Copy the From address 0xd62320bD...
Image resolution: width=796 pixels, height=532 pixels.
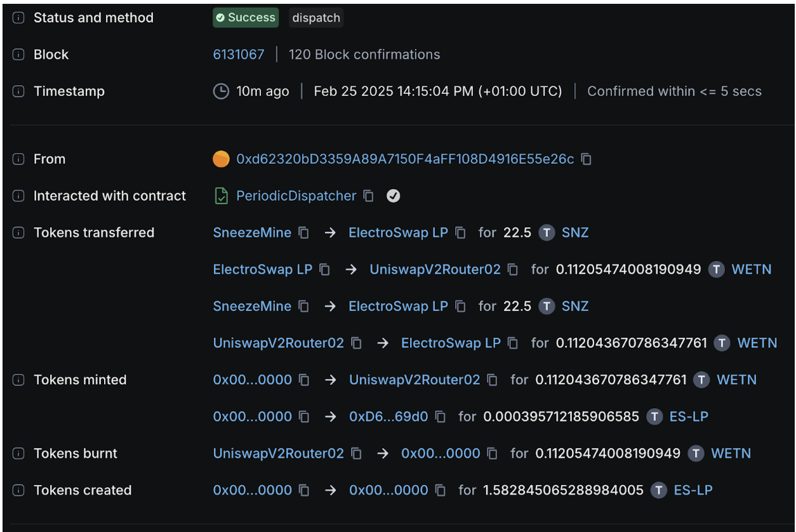(x=587, y=159)
